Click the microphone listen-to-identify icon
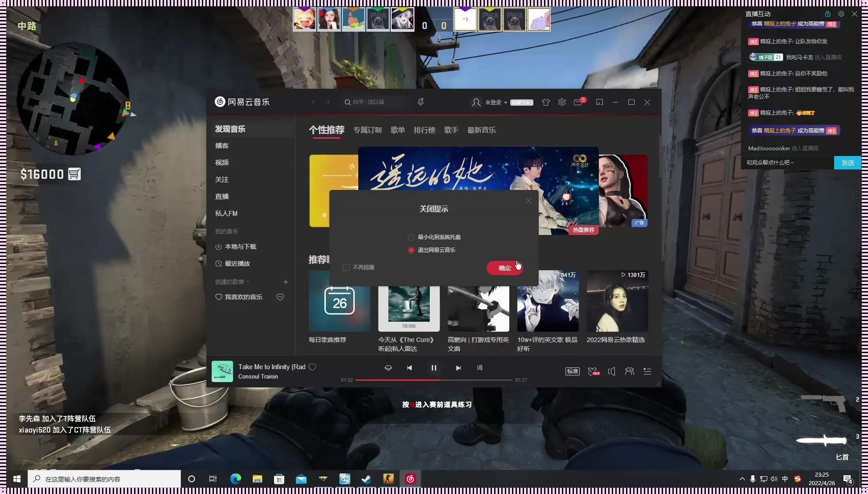Image resolution: width=868 pixels, height=494 pixels. point(421,102)
